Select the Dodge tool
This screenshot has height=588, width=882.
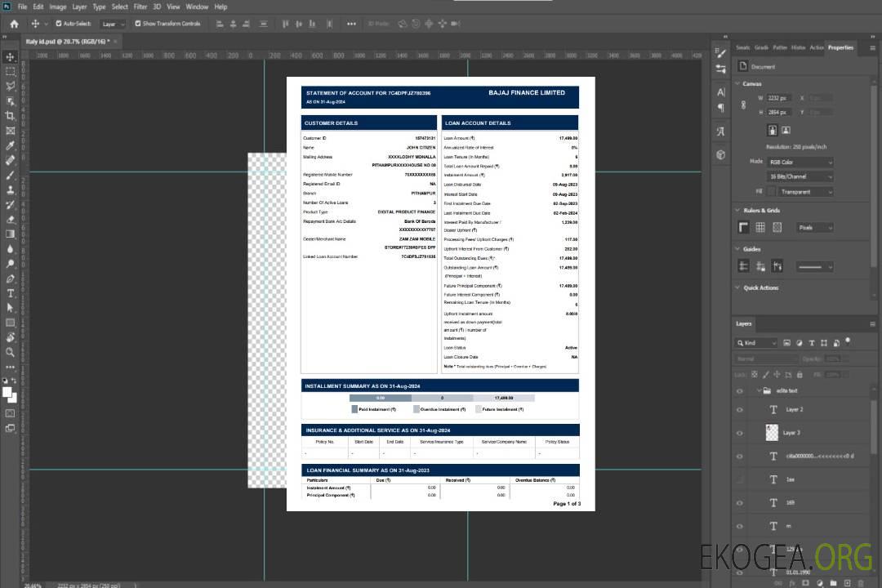coord(10,263)
